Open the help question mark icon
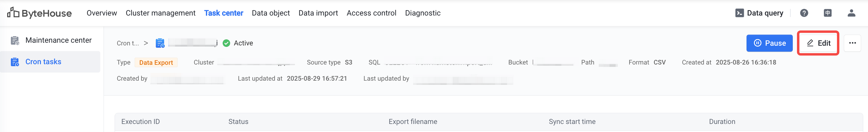The image size is (868, 132). [804, 13]
